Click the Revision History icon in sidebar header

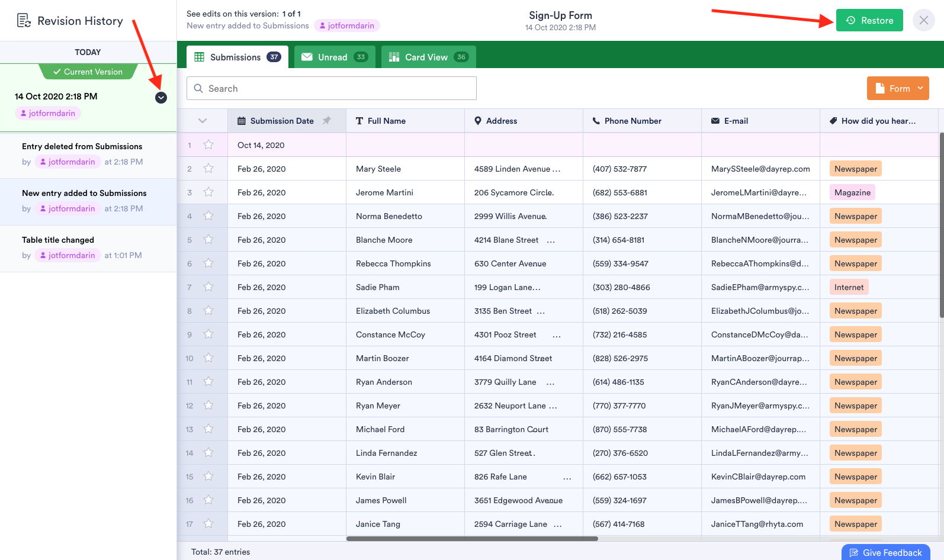24,21
